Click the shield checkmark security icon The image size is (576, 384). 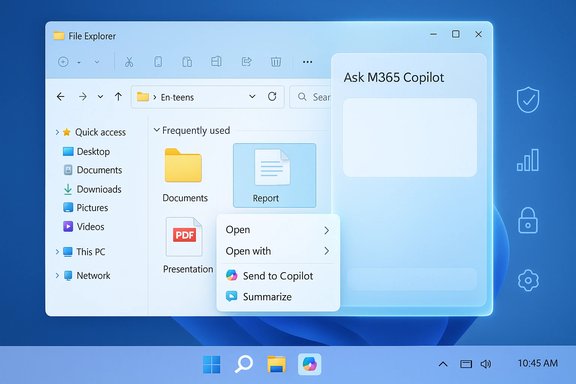point(528,100)
